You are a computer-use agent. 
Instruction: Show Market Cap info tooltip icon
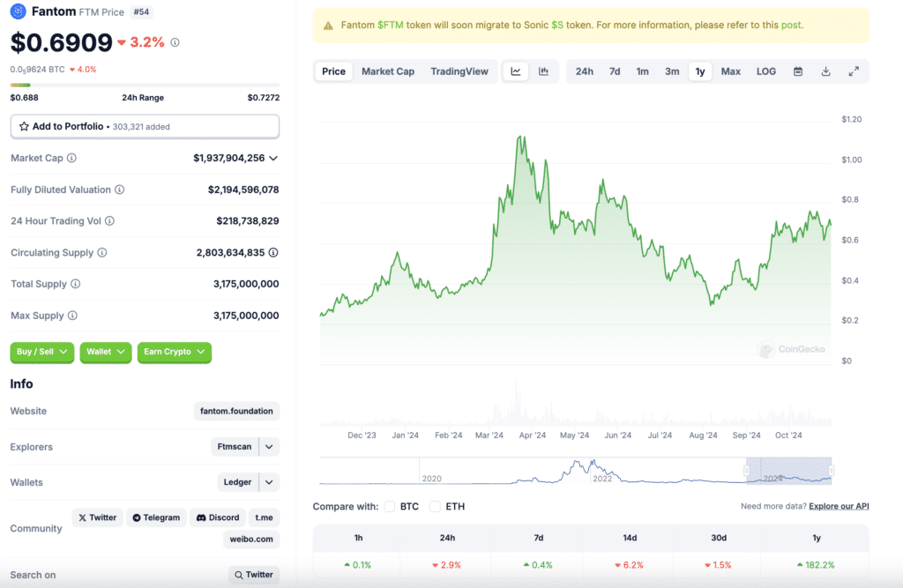coord(71,158)
